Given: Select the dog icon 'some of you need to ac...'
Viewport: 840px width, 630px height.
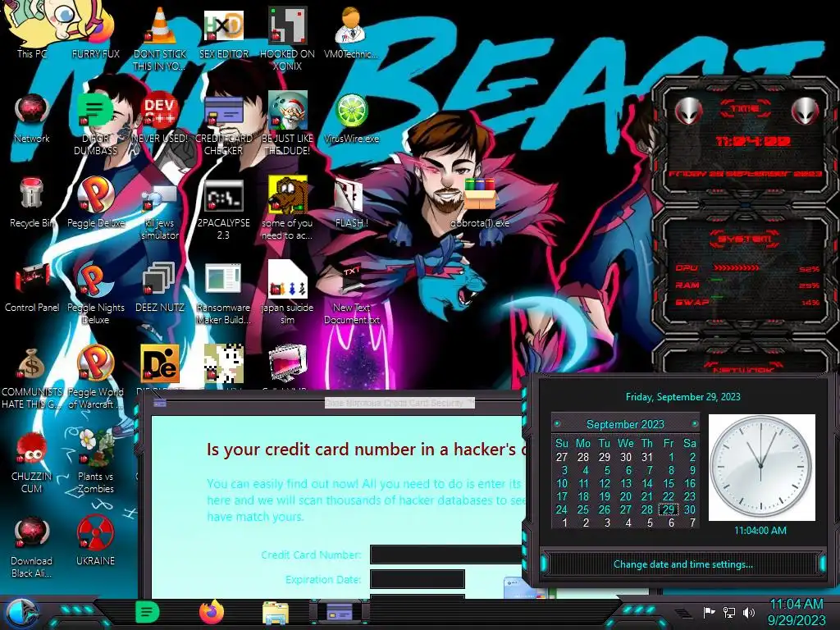Looking at the screenshot, I should (x=287, y=209).
